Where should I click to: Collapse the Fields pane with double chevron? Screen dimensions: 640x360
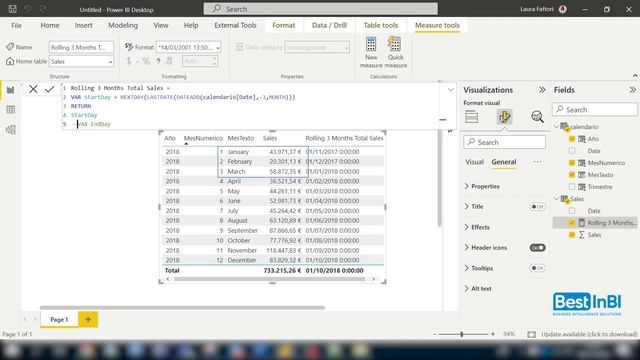point(632,90)
